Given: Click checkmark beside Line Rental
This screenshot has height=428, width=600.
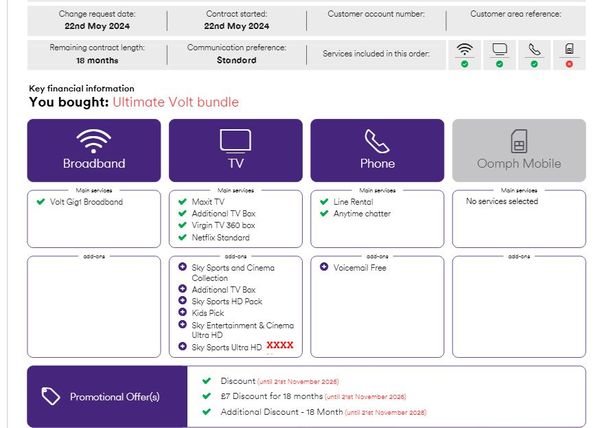Looking at the screenshot, I should (324, 202).
